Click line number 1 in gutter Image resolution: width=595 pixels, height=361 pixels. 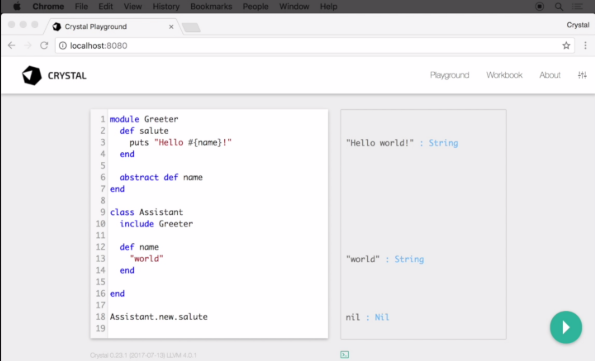pos(102,119)
